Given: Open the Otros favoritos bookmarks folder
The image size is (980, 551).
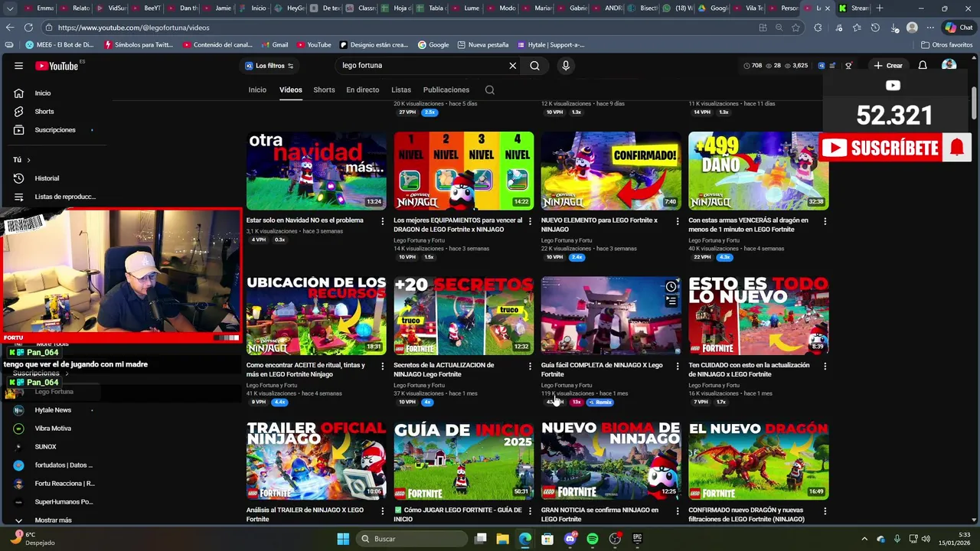Looking at the screenshot, I should (x=947, y=45).
